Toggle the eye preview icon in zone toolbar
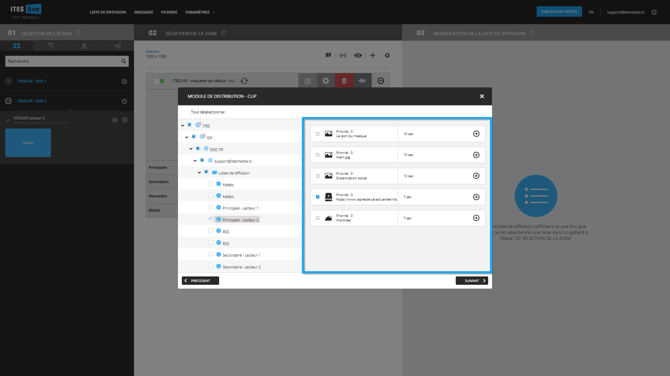This screenshot has width=670, height=376. click(x=358, y=55)
